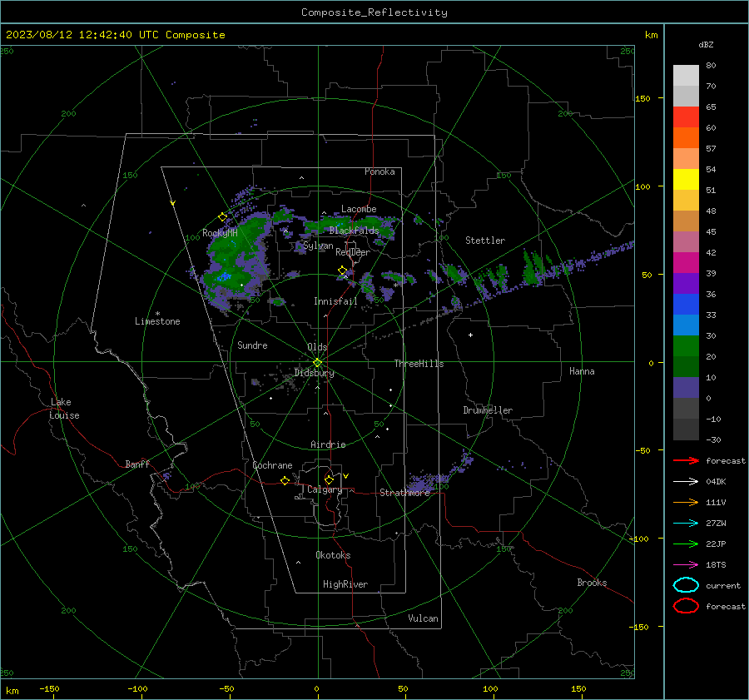The height and width of the screenshot is (700, 749).
Task: Click the yellow diamond marker near Cochrane
Action: pos(285,480)
